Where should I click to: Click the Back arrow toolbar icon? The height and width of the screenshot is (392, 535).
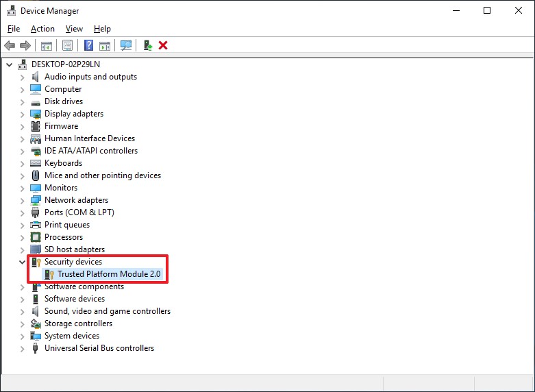tap(10, 45)
